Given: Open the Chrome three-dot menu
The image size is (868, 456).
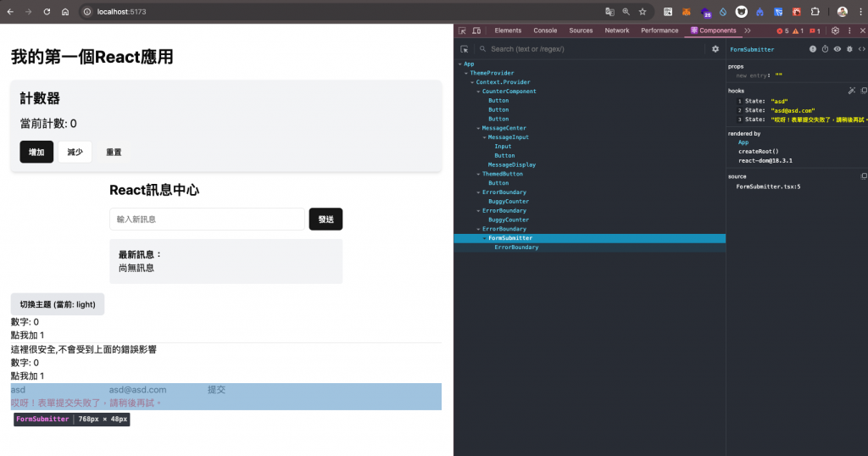Looking at the screenshot, I should [860, 12].
